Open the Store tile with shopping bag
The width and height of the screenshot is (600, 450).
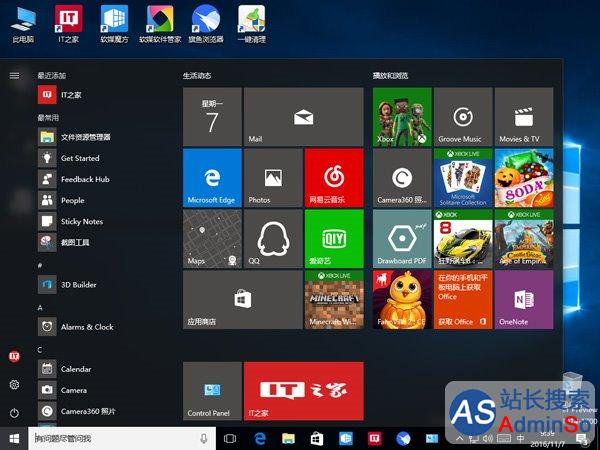click(243, 300)
